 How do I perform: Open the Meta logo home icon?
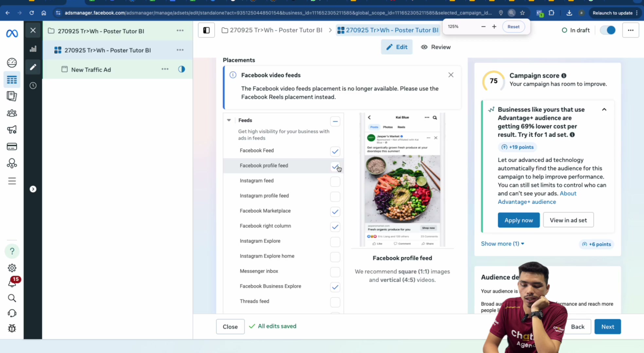12,33
